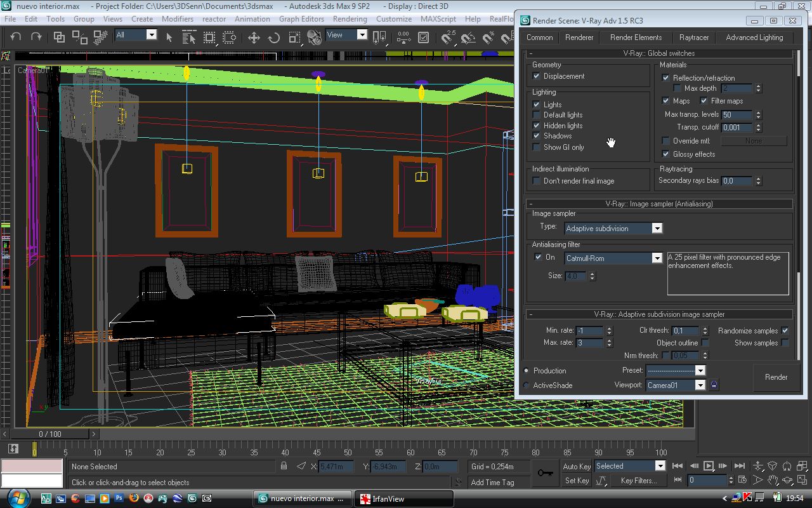812x508 pixels.
Task: Select the ActiveShade radio button
Action: click(527, 385)
